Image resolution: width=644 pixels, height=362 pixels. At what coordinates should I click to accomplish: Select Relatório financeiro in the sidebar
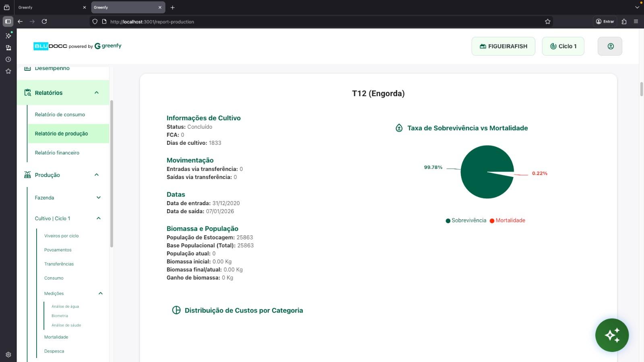[56, 152]
